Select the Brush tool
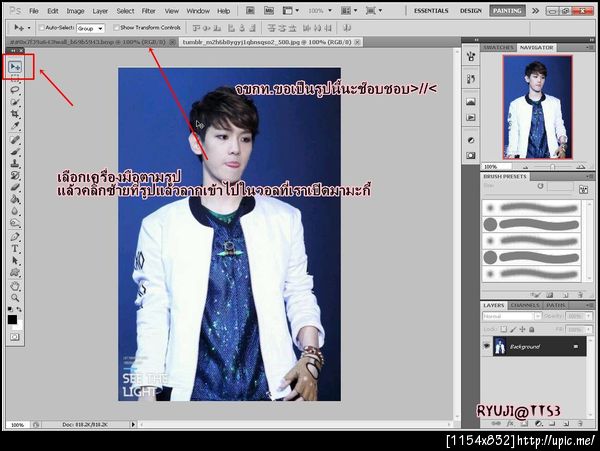600x451 pixels. tap(15, 151)
